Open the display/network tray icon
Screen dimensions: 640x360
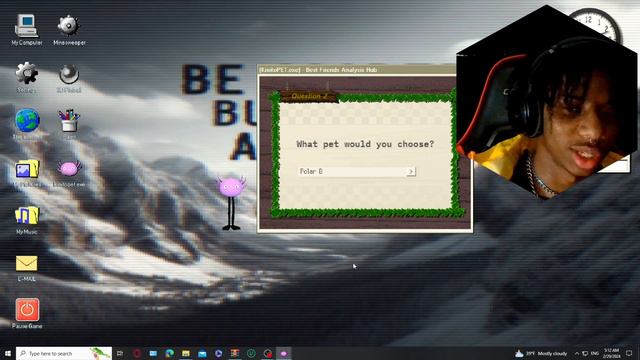point(585,353)
